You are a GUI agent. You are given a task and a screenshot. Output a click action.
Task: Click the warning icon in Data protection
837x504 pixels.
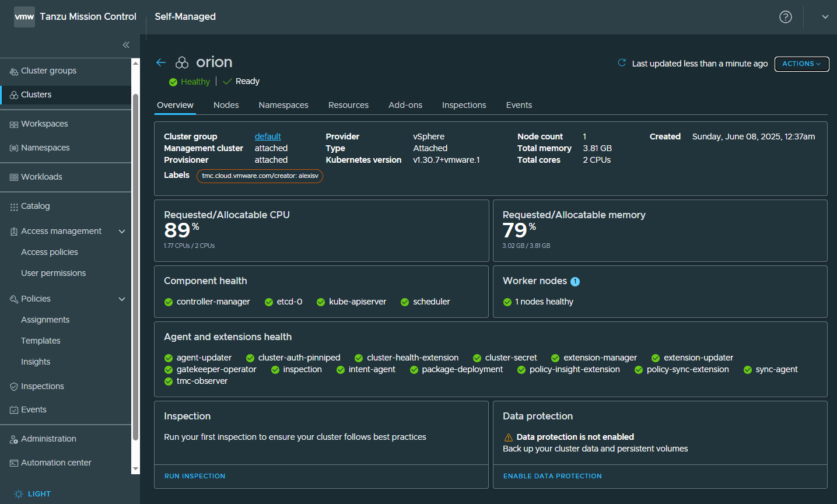point(508,437)
